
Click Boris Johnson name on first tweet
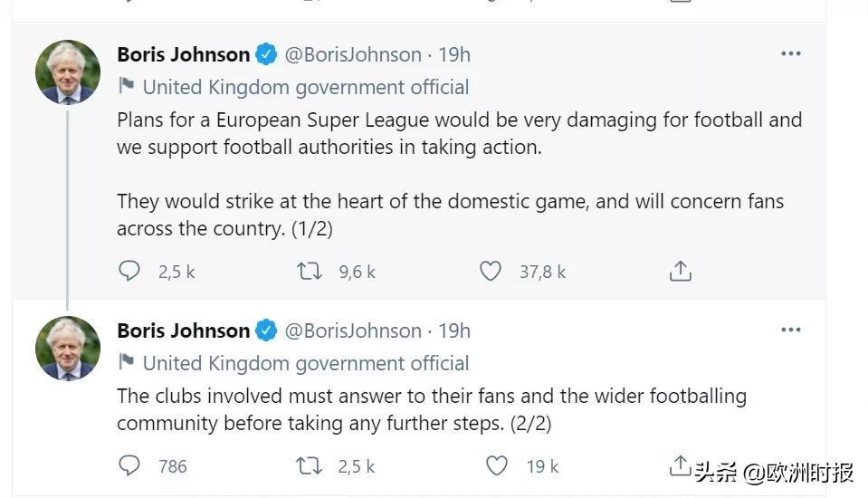(183, 54)
